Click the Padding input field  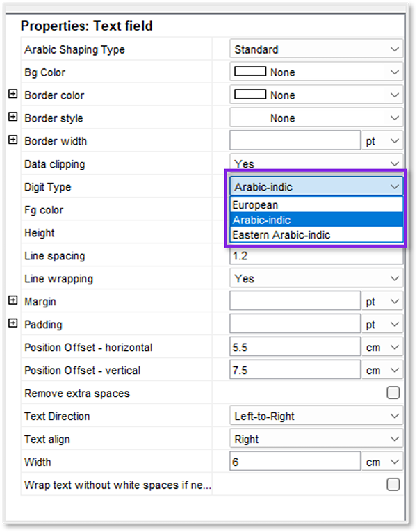295,323
